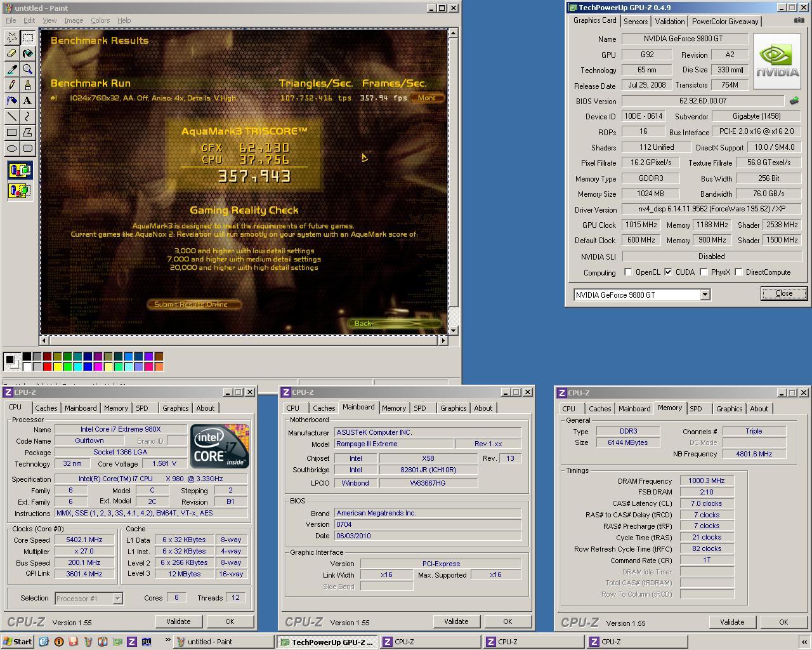The height and width of the screenshot is (650, 812).
Task: Click the Rampage III Extreme model field
Action: [x=395, y=444]
